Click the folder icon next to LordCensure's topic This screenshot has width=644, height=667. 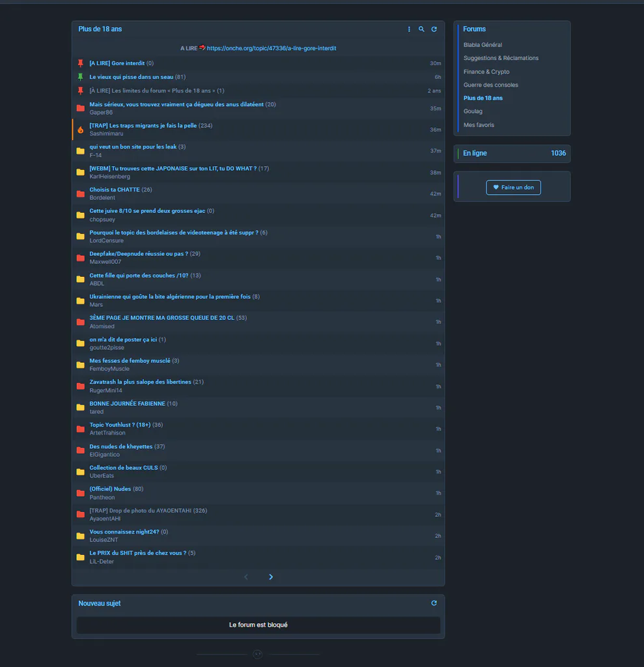tap(80, 236)
